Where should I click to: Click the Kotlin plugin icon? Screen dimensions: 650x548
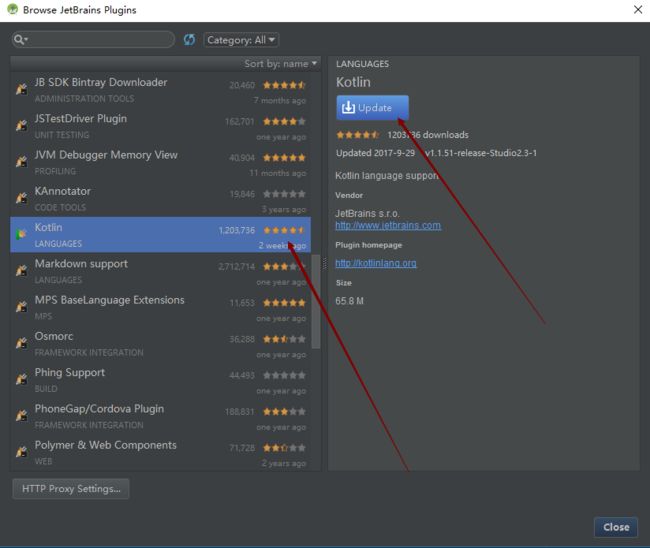(21, 235)
